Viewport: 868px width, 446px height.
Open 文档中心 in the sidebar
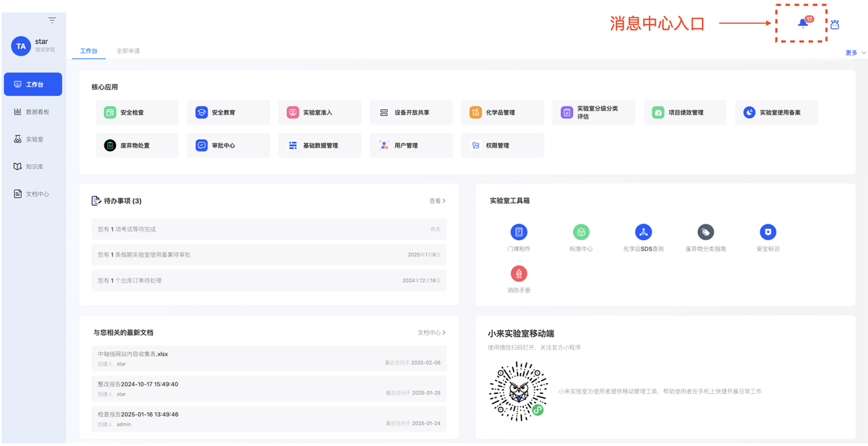point(33,194)
